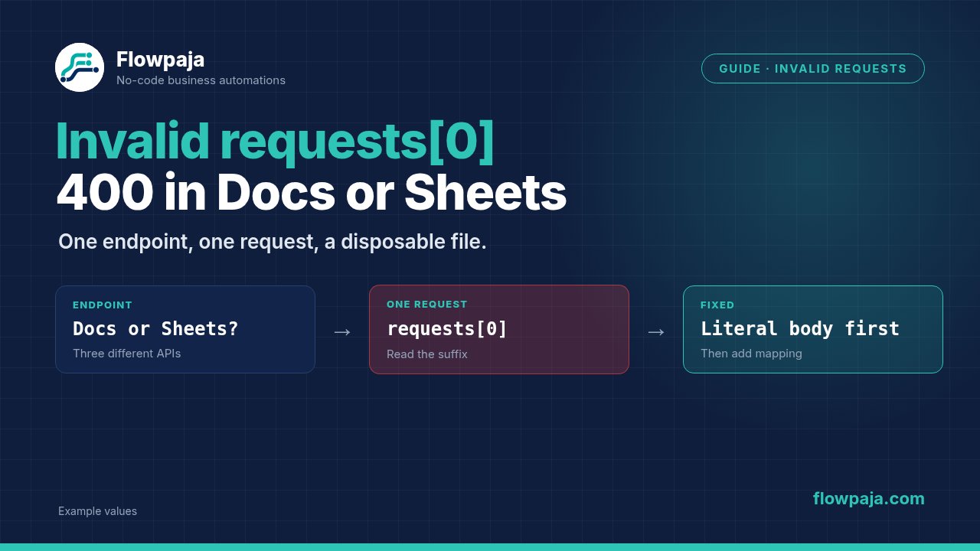Image resolution: width=980 pixels, height=551 pixels.
Task: Click the FIXED card label
Action: (x=717, y=305)
